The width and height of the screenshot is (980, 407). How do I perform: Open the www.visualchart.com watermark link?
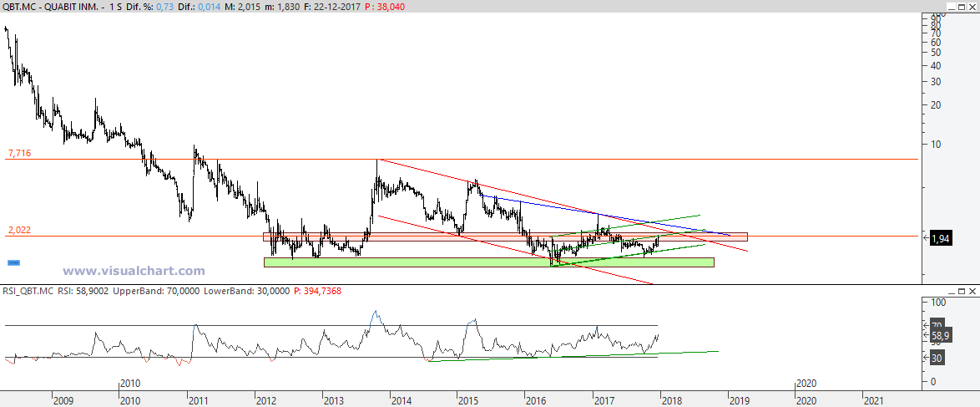click(134, 271)
